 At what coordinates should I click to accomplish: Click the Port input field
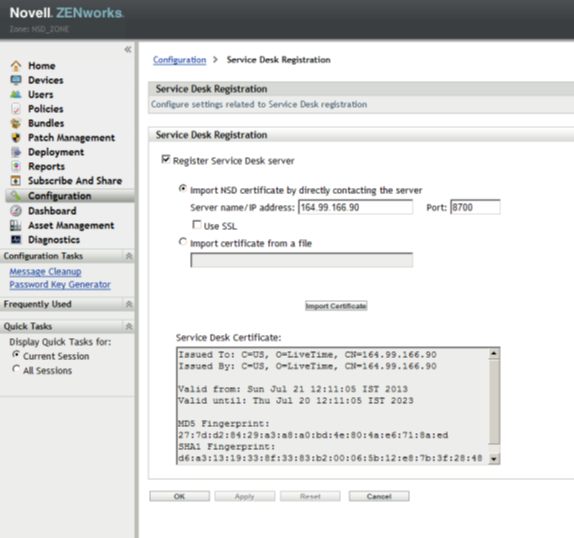pos(475,207)
